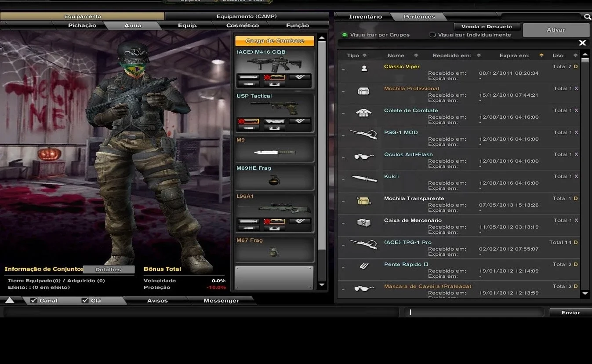This screenshot has height=364, width=592.
Task: Switch to the Pichação tab
Action: 82,25
